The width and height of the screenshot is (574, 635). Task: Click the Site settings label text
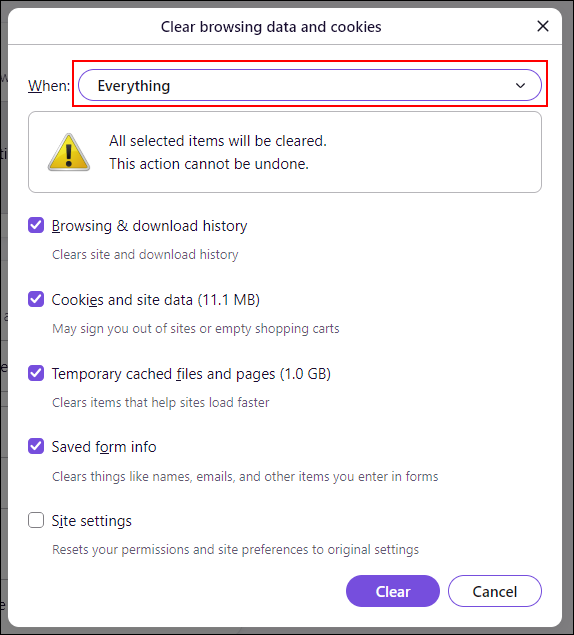(92, 521)
